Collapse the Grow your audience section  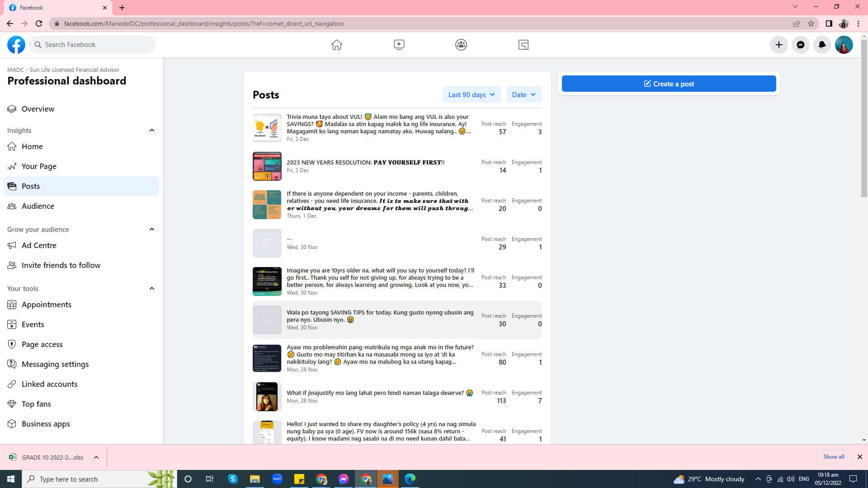click(152, 229)
